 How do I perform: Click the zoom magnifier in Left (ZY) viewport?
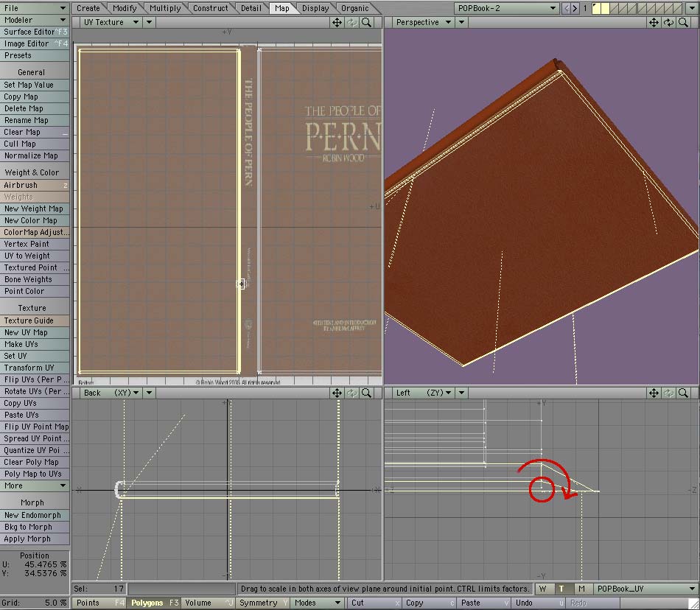(x=683, y=393)
